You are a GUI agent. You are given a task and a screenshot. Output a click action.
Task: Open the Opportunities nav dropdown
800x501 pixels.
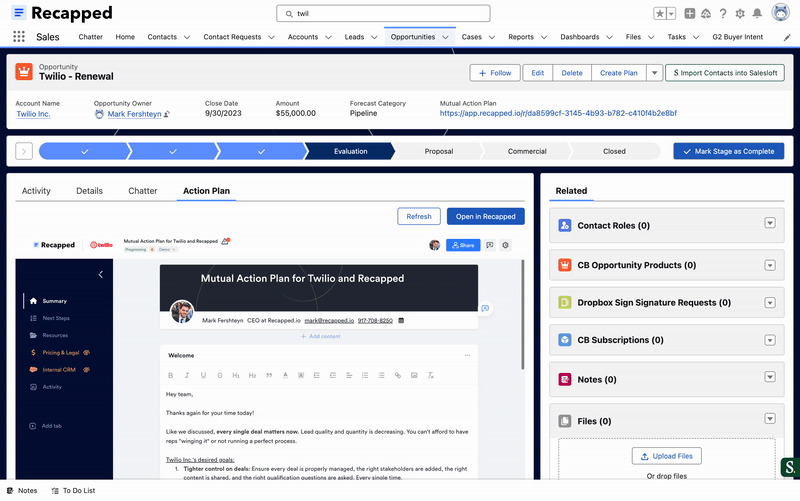(x=445, y=37)
